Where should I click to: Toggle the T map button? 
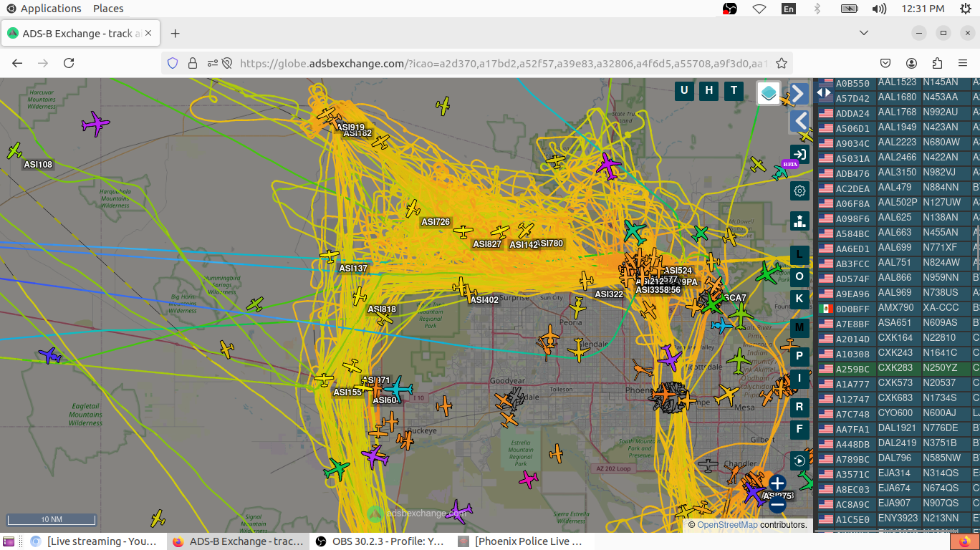(x=734, y=90)
